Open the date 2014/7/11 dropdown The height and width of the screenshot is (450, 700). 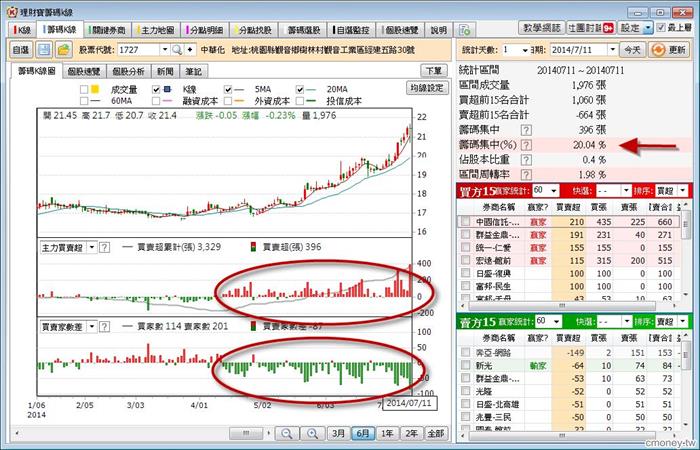pyautogui.click(x=612, y=50)
